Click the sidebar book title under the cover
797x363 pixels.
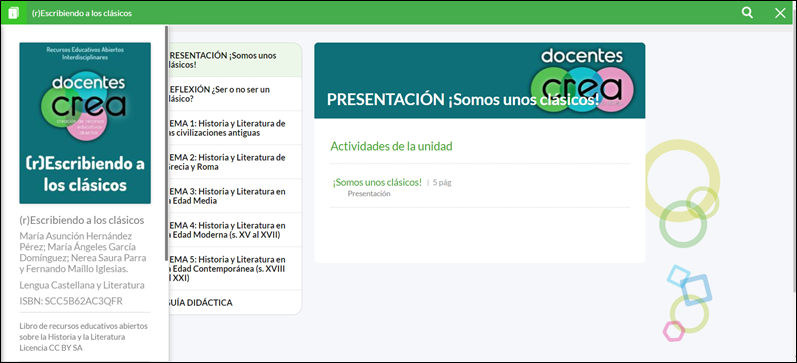point(82,220)
